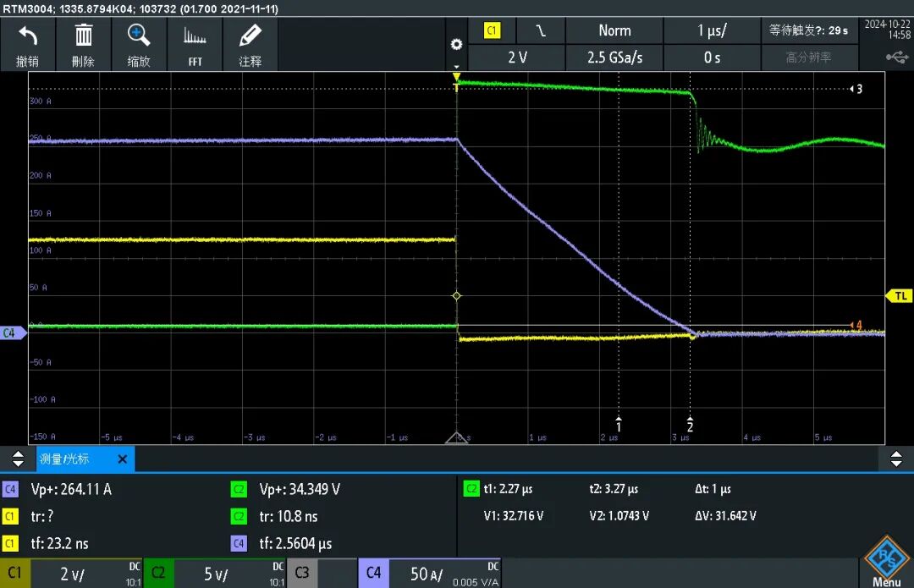The width and height of the screenshot is (914, 588).
Task: Open trigger mode Norm setting
Action: [614, 30]
